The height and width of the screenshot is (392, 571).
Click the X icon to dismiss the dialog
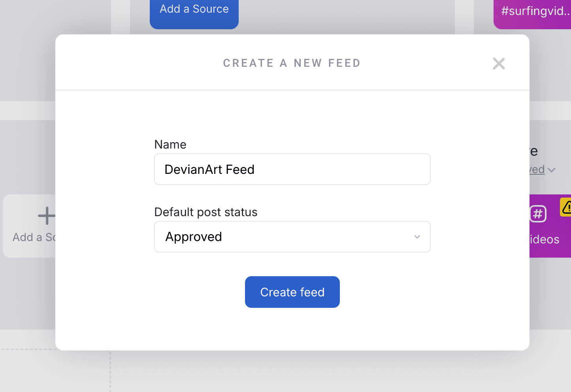pos(499,63)
